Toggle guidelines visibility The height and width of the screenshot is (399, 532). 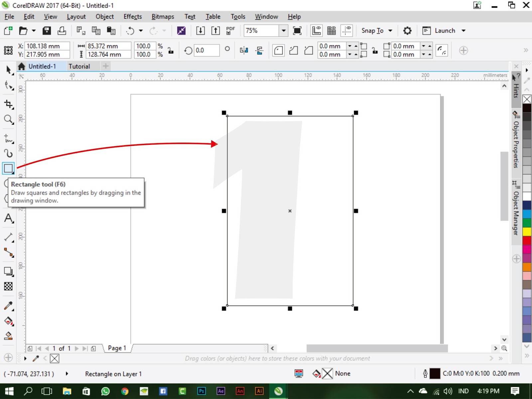(346, 31)
